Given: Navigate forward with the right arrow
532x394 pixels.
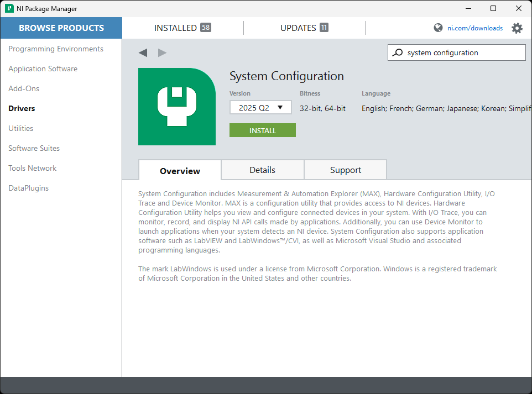Looking at the screenshot, I should [x=162, y=53].
